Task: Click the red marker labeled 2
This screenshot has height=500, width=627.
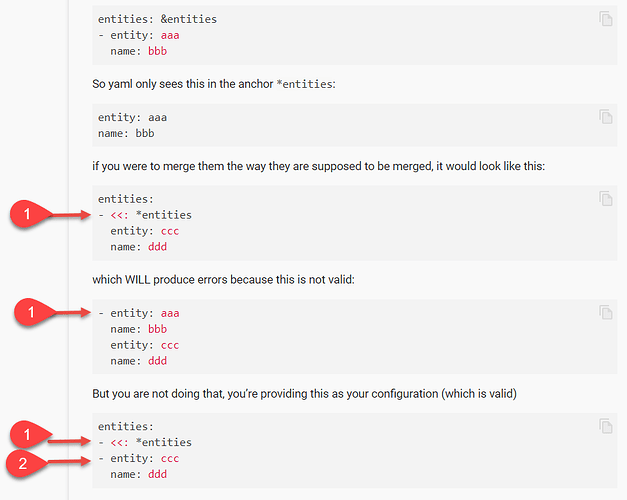Action: (24, 464)
